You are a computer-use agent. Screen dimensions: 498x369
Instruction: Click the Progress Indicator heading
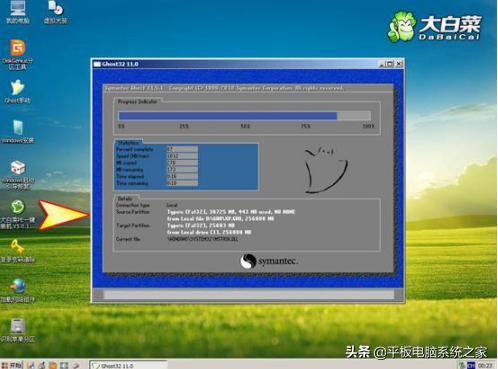coord(137,101)
